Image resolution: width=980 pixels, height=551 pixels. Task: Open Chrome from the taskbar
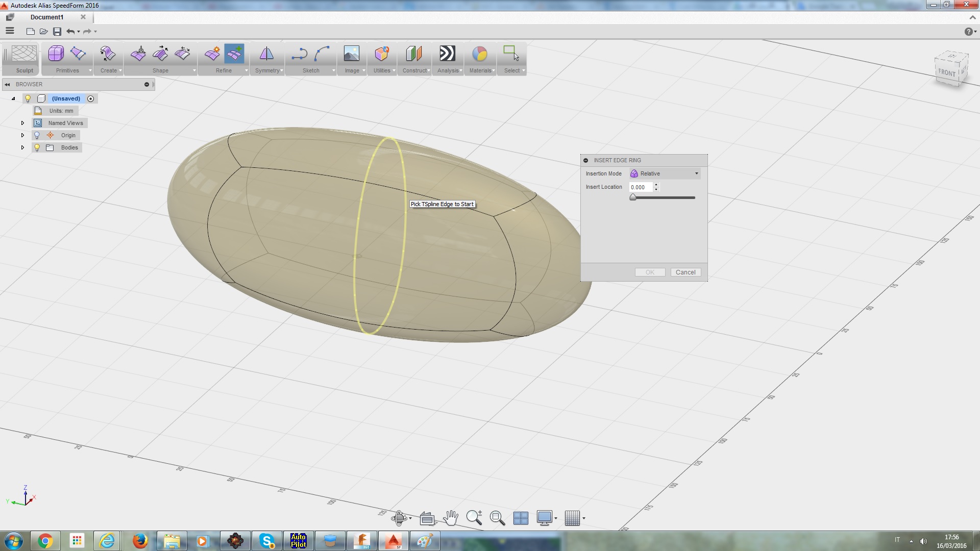[45, 541]
